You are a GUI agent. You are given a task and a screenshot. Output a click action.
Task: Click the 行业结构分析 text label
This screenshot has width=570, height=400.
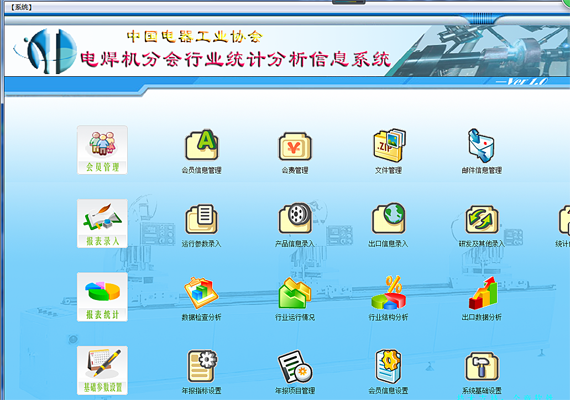[388, 317]
